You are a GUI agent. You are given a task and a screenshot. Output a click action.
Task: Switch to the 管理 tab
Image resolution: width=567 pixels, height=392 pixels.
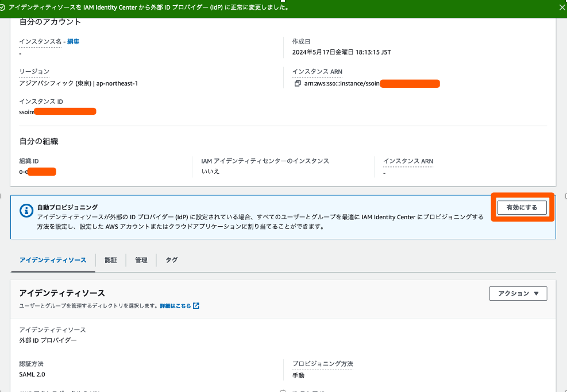[141, 260]
